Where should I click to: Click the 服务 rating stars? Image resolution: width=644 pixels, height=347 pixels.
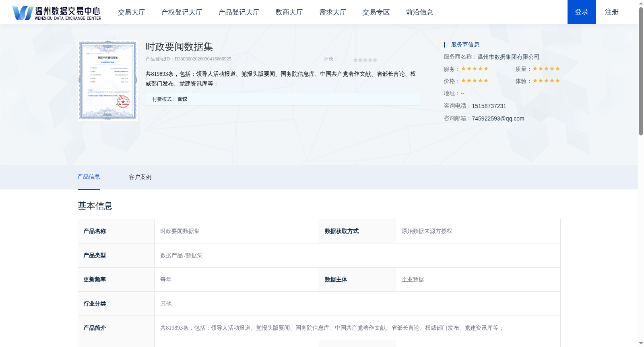click(x=475, y=69)
